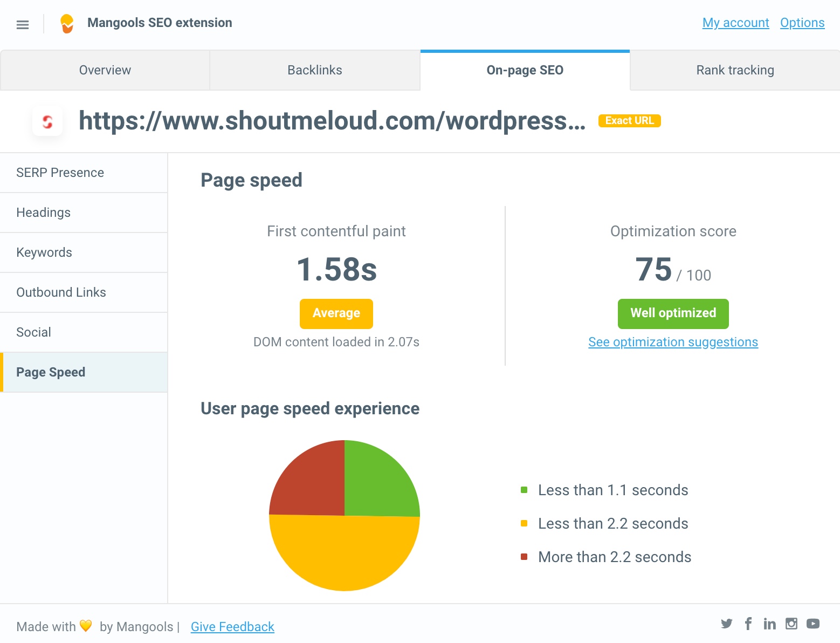The height and width of the screenshot is (643, 840).
Task: Open SERP Presence in sidebar
Action: (x=84, y=173)
